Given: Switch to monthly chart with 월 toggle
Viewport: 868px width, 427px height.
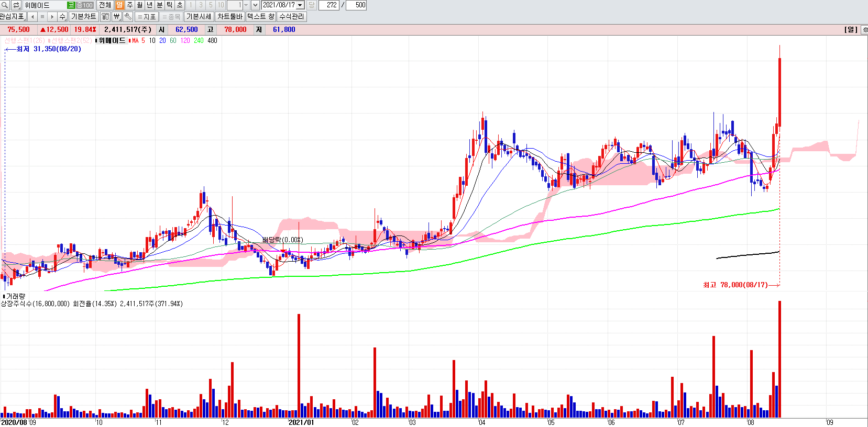Looking at the screenshot, I should (x=139, y=5).
